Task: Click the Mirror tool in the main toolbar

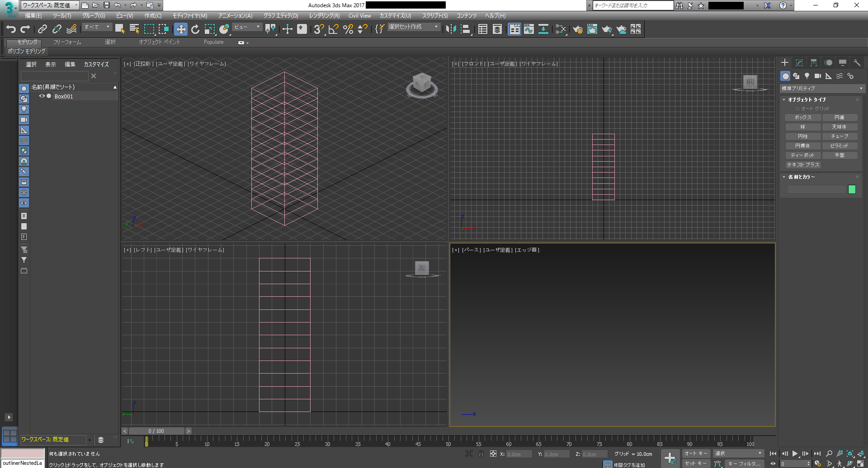Action: tap(451, 29)
